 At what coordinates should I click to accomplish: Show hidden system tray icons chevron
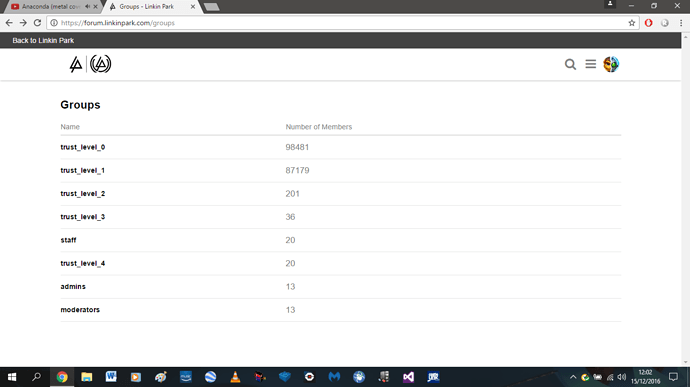pos(573,377)
